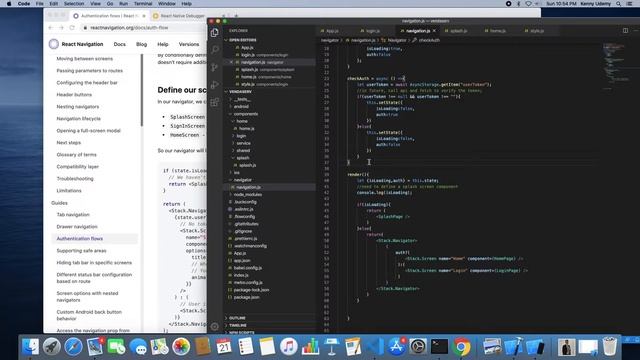The width and height of the screenshot is (640, 360).
Task: Switch to React Native Debugger Chrome tab
Action: 182,16
